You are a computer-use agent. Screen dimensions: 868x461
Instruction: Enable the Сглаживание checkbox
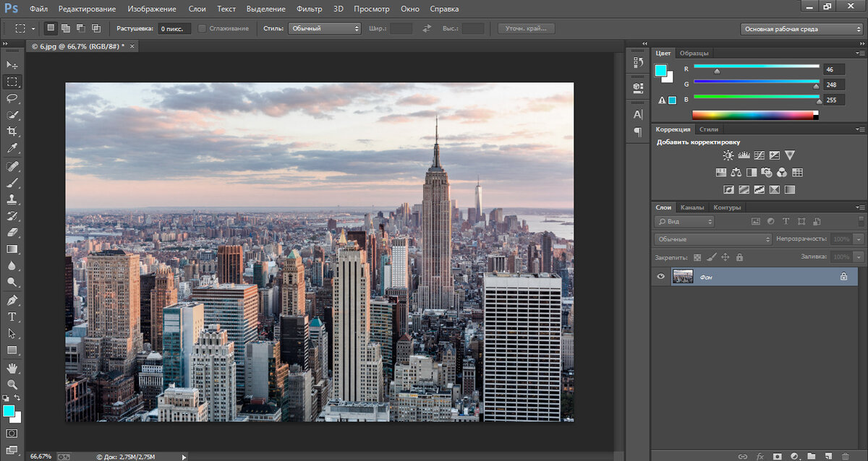point(202,28)
